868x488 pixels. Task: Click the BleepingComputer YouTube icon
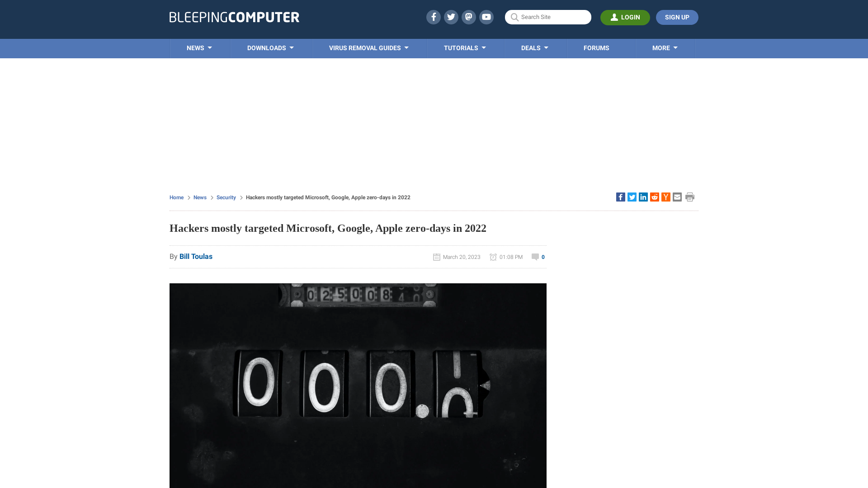486,17
